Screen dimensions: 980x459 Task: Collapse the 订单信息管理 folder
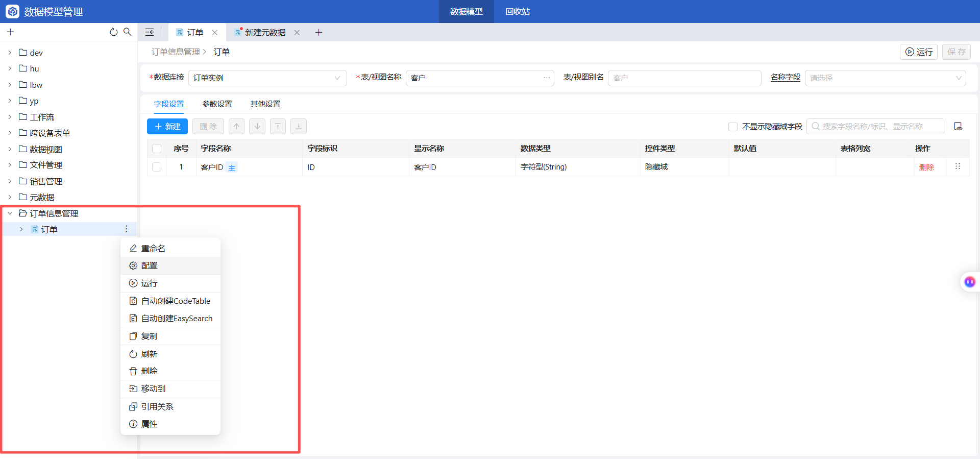tap(10, 213)
